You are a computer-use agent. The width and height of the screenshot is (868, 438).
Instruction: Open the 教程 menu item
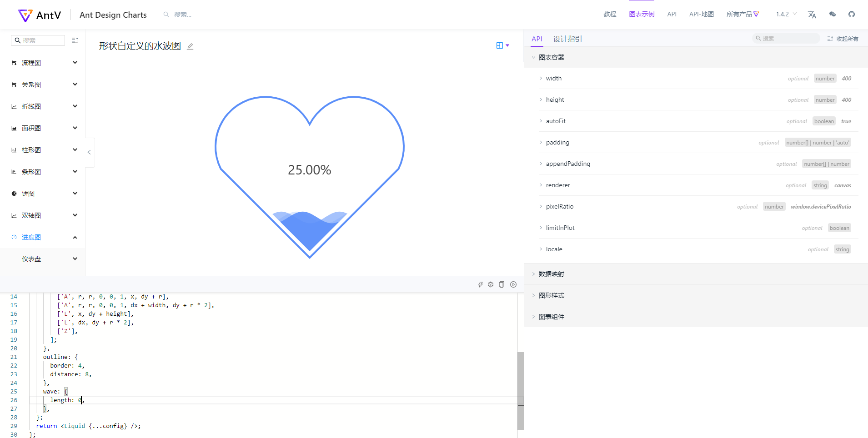tap(609, 14)
